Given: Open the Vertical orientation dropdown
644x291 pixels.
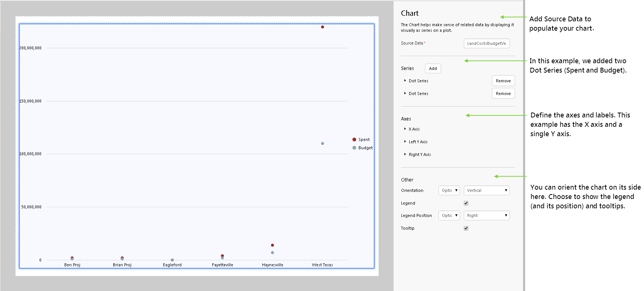Looking at the screenshot, I should click(x=487, y=190).
